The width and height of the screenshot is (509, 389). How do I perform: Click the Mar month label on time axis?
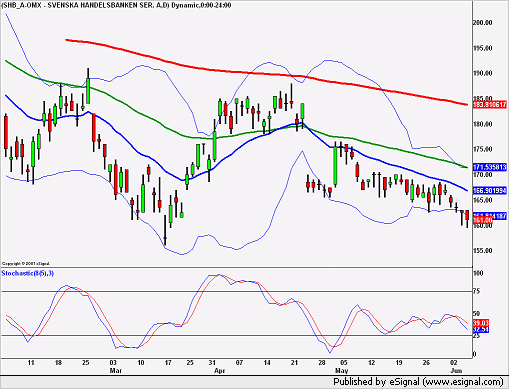point(115,371)
